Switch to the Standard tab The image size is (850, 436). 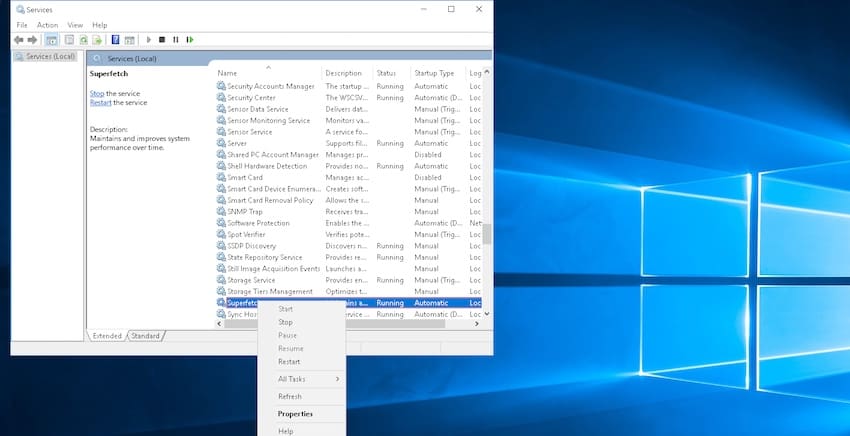click(x=145, y=336)
